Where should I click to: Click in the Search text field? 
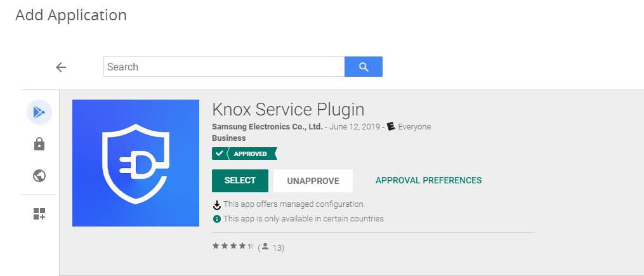coord(224,67)
